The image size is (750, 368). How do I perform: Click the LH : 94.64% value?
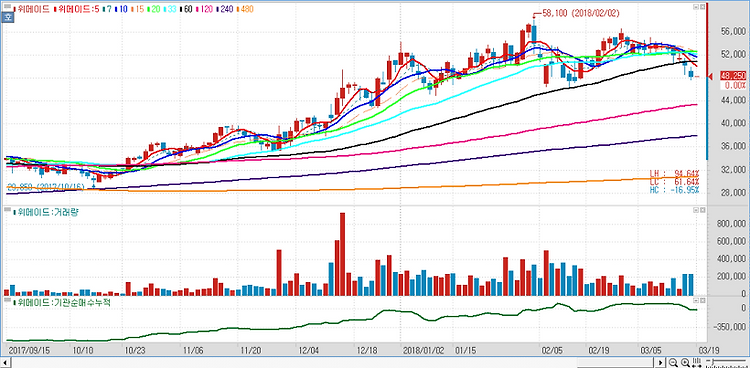pos(674,173)
